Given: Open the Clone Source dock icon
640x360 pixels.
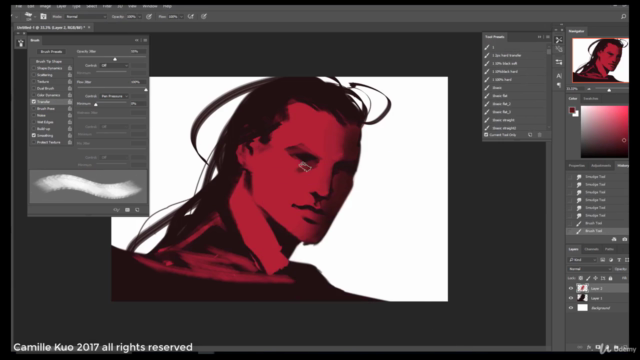Looking at the screenshot, I should 559,49.
